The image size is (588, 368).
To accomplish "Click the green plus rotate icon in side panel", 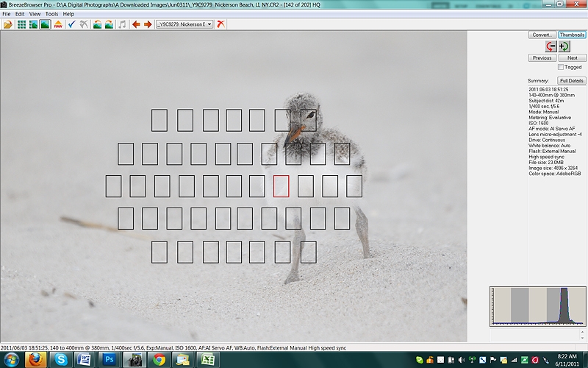I will (x=564, y=46).
